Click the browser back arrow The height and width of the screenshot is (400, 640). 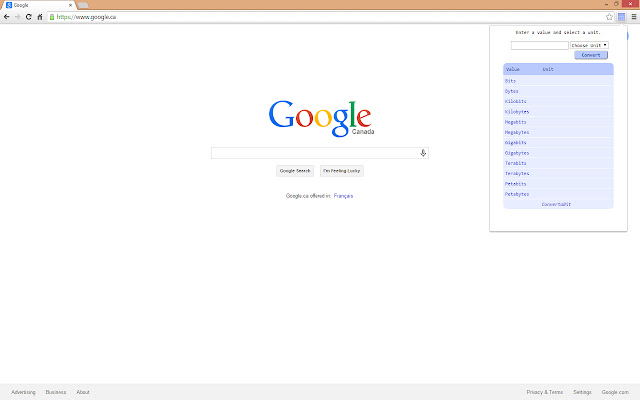tap(7, 17)
